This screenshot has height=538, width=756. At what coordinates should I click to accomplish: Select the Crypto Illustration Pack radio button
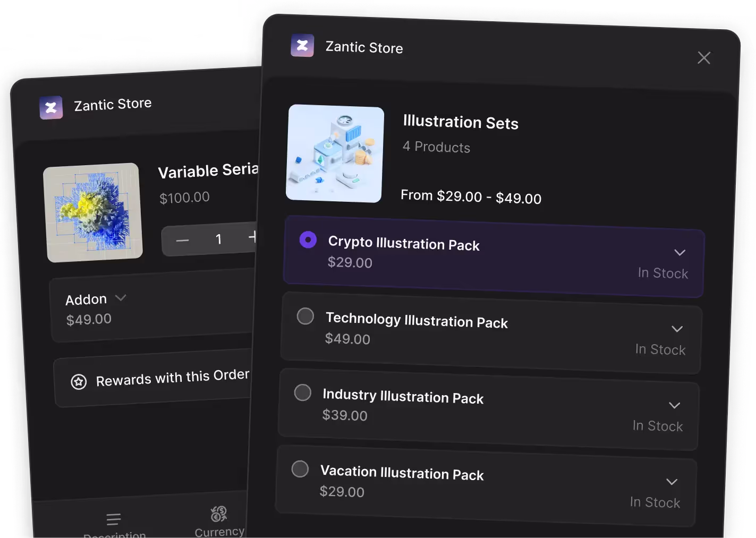(308, 240)
